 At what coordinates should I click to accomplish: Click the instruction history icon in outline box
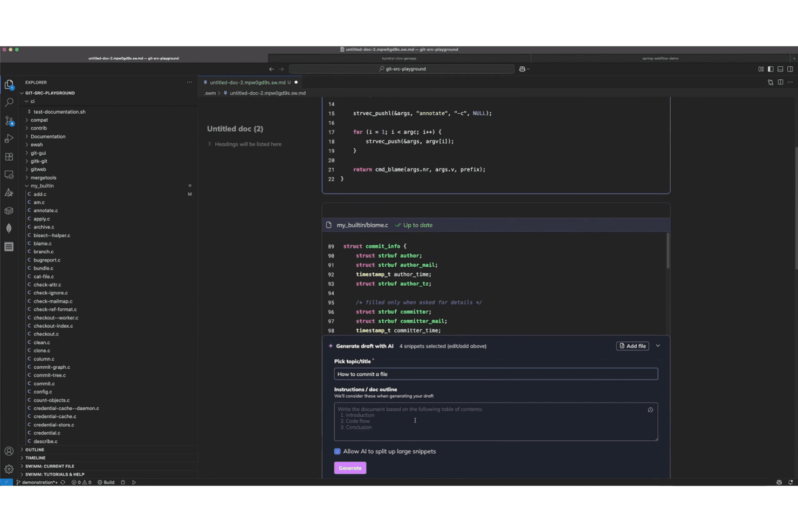tap(650, 410)
